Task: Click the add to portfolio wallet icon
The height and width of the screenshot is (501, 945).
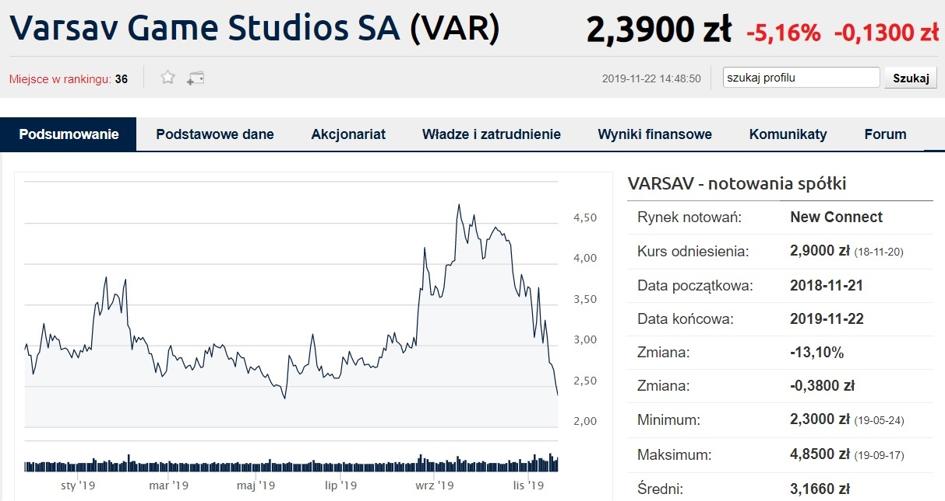Action: 195,78
